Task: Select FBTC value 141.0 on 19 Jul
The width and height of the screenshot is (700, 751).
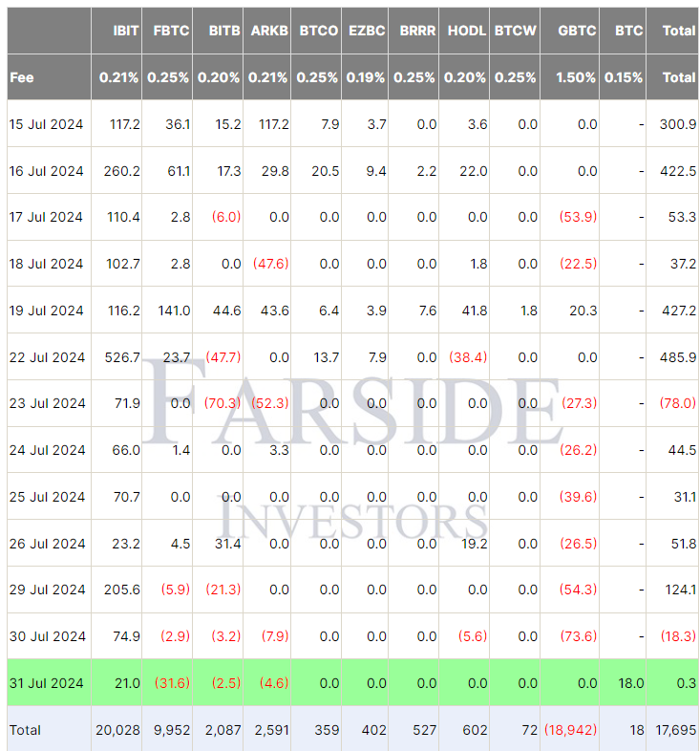Action: (174, 311)
